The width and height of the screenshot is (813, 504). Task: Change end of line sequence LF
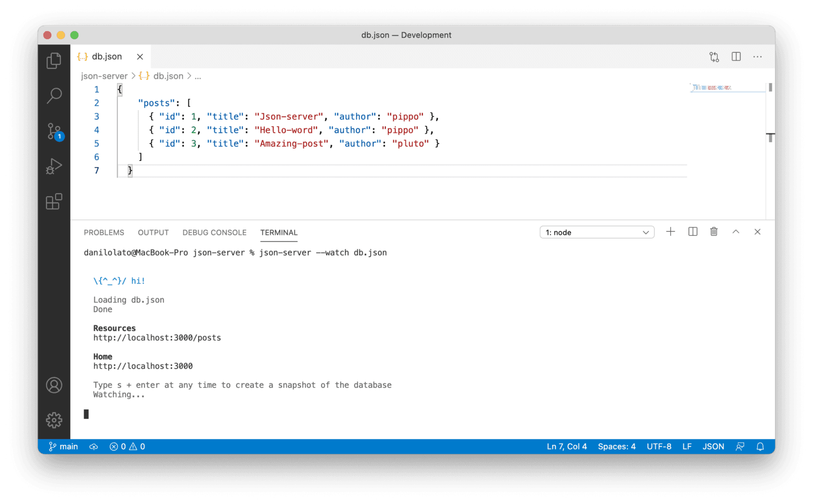687,447
